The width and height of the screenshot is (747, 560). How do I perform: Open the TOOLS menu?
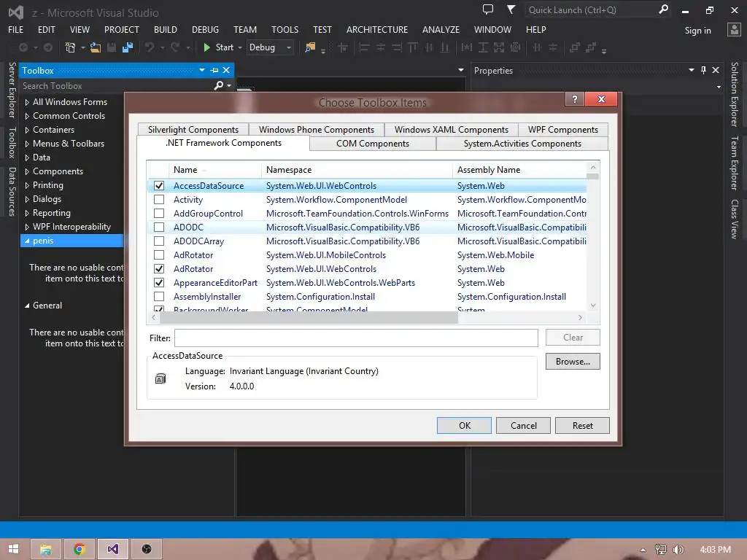coord(285,29)
